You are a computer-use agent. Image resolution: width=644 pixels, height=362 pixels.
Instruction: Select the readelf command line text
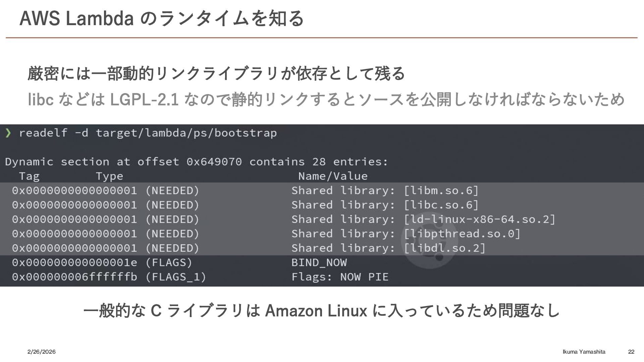tap(148, 133)
